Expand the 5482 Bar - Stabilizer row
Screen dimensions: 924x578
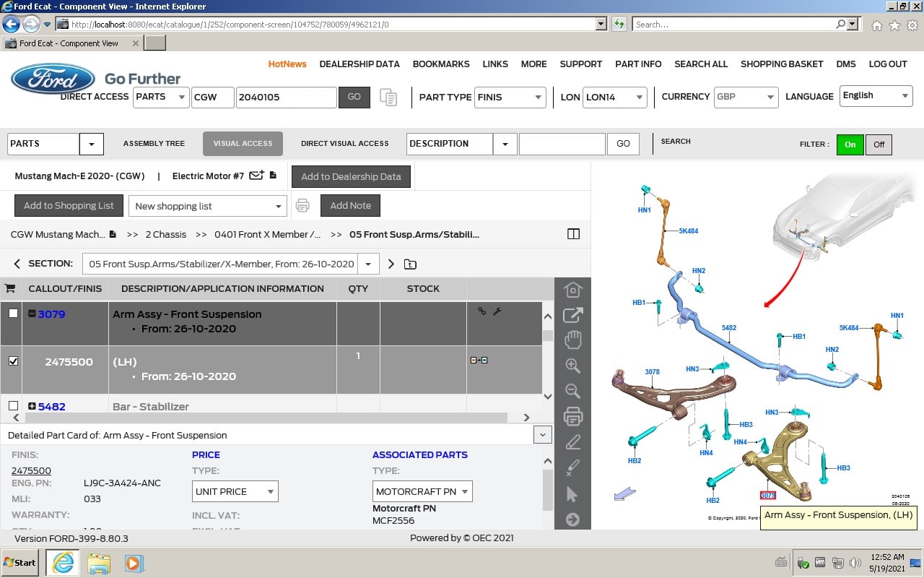32,406
